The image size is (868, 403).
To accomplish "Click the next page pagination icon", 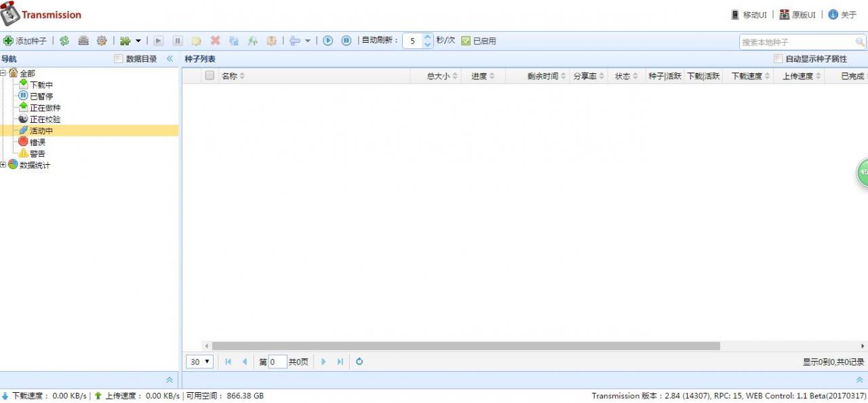I will coord(323,362).
